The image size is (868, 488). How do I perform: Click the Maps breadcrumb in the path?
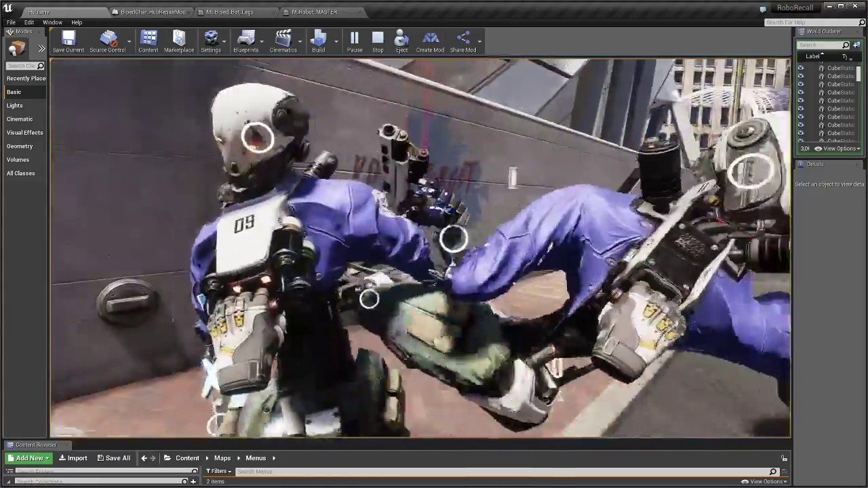click(222, 458)
